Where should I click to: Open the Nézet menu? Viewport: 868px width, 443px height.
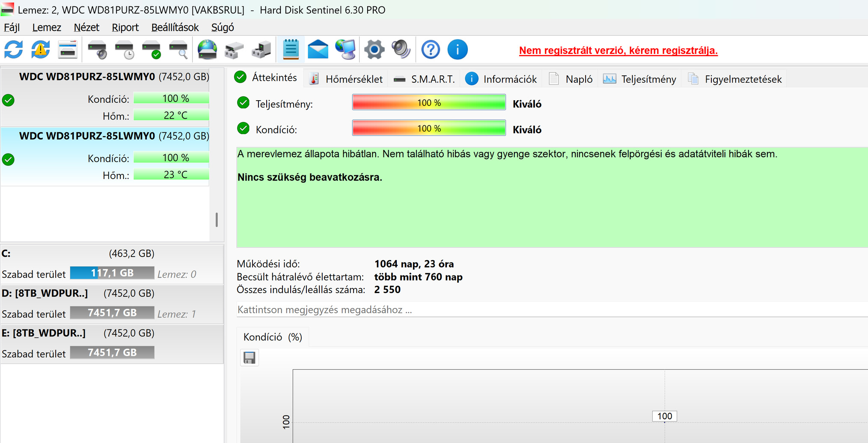tap(86, 27)
